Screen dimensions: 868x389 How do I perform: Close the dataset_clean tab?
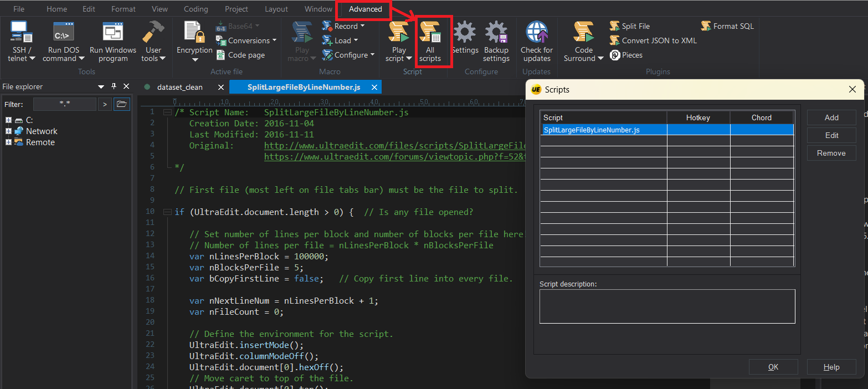pos(220,87)
